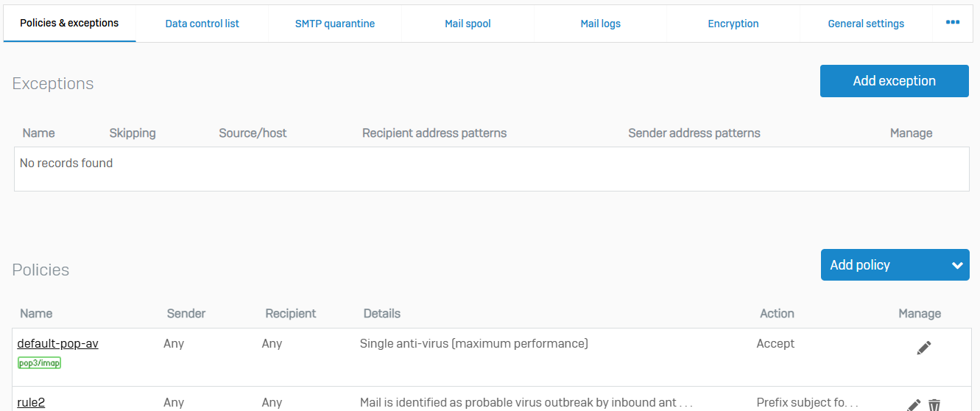
Task: Select the General settings tab
Action: click(x=866, y=24)
